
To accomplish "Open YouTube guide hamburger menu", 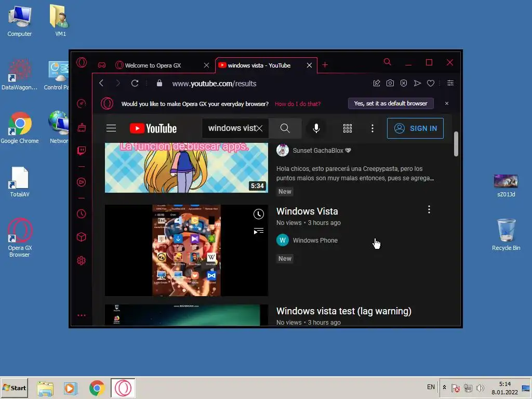I will 111,128.
